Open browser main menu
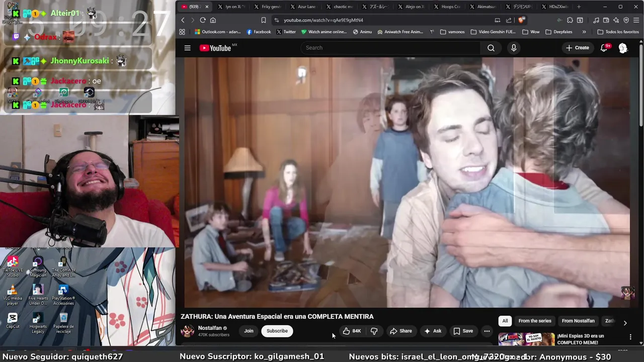 (636, 20)
